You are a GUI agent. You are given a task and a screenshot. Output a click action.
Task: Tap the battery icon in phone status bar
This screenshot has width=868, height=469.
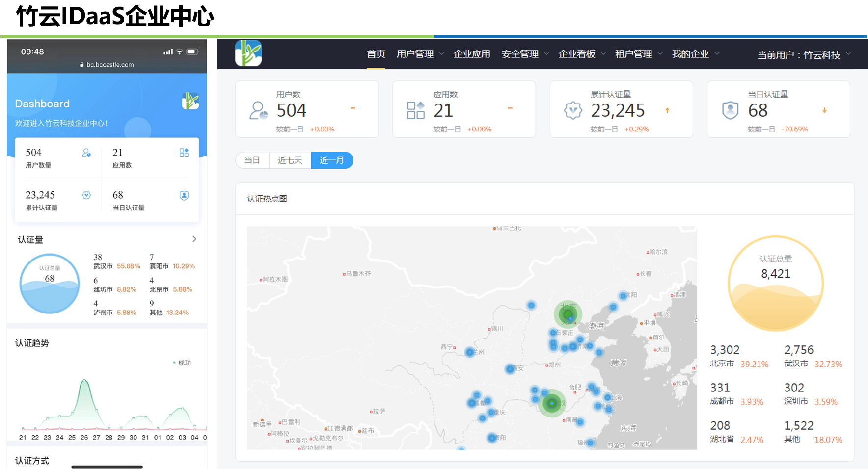[x=192, y=52]
